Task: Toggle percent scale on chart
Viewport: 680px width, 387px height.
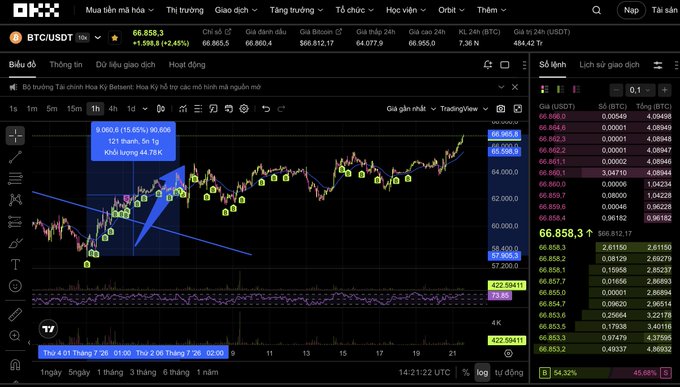Action: pos(466,372)
